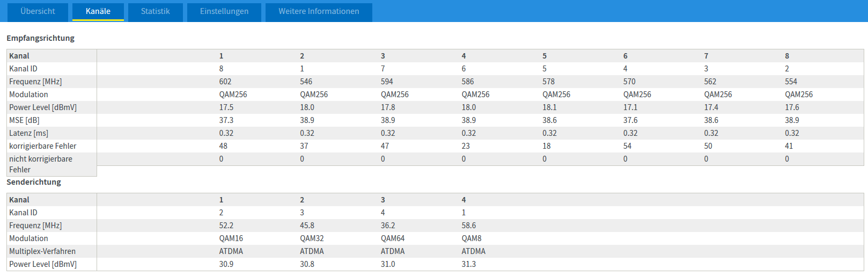Click the Power Level 18.1 value
Viewport: 868px width, 276px height.
[549, 107]
